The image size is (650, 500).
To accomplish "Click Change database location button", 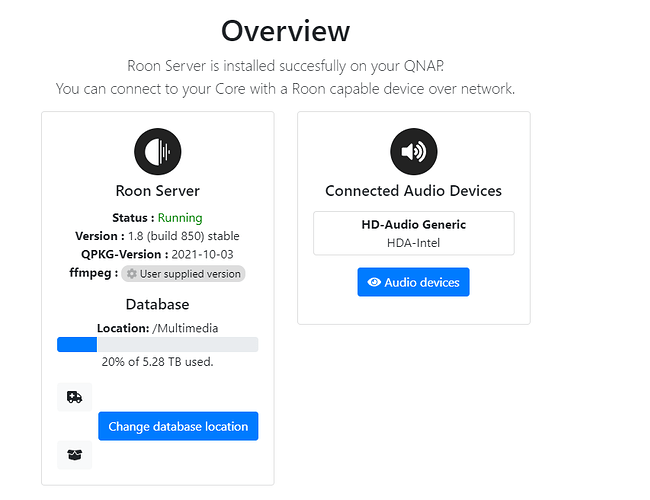I will click(x=178, y=426).
